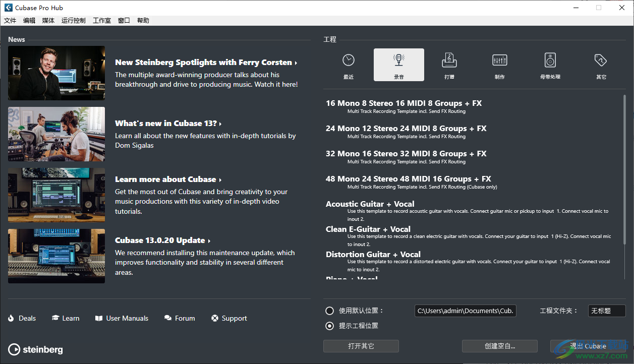Viewport: 634px width, 364px height.
Task: Click the 创建空白 button
Action: click(x=500, y=346)
